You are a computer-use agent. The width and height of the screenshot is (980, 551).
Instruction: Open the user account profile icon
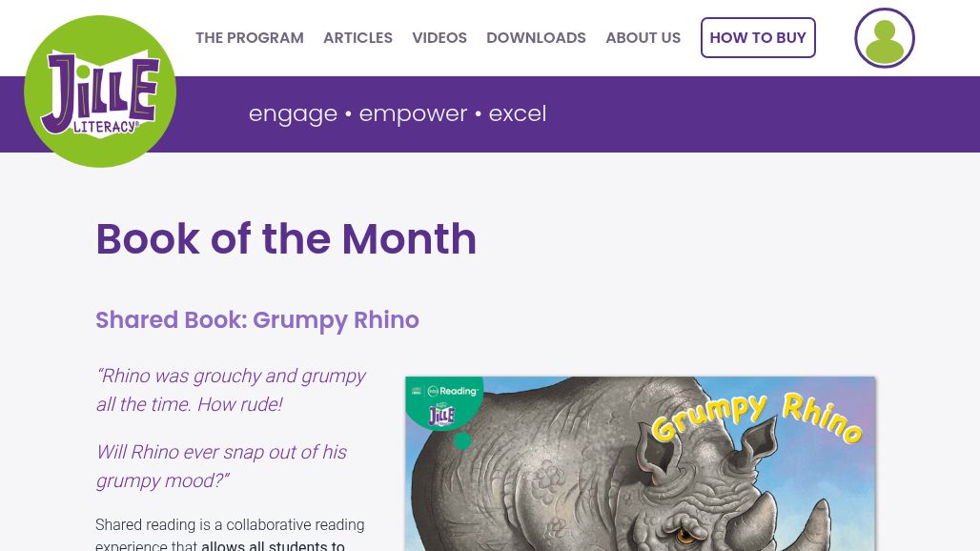pyautogui.click(x=884, y=38)
